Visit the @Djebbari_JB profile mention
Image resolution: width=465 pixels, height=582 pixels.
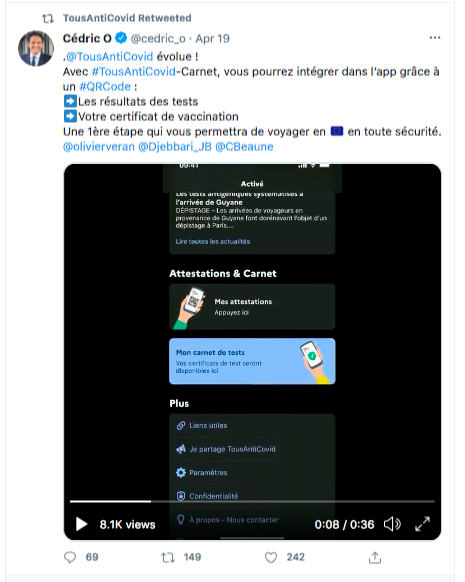(175, 147)
